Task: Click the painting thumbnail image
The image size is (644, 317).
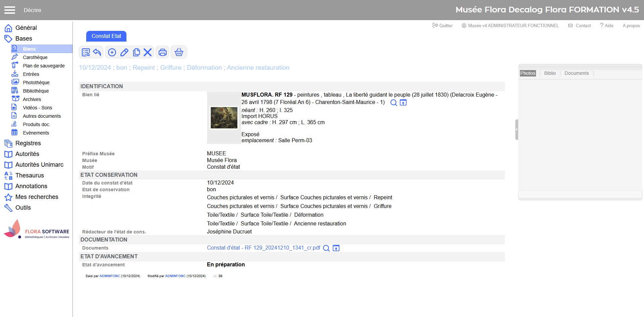Action: (x=224, y=118)
